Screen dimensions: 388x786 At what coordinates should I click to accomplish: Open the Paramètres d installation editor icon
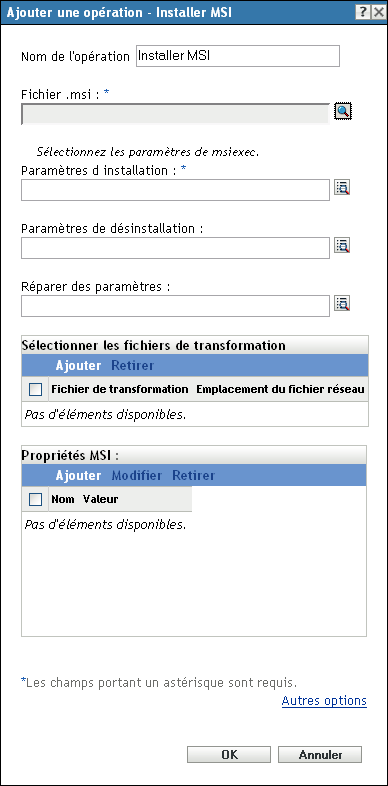(x=342, y=188)
